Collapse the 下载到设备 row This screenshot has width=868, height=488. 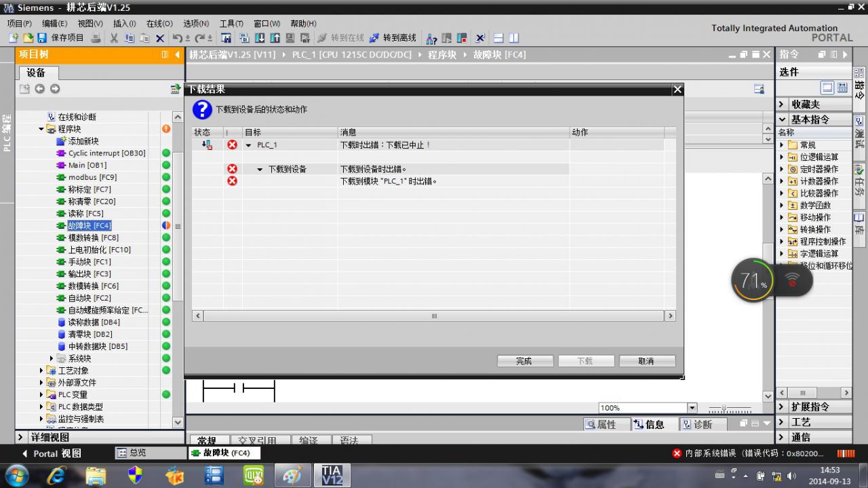260,169
